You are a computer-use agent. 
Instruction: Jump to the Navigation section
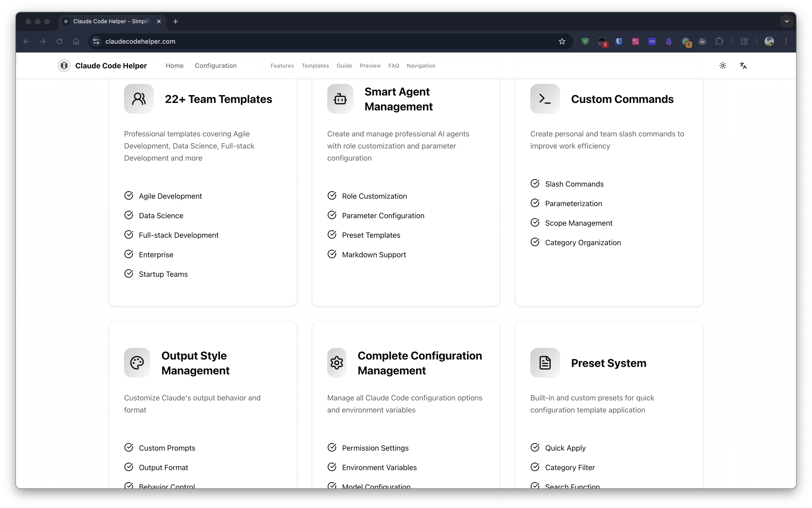point(421,66)
